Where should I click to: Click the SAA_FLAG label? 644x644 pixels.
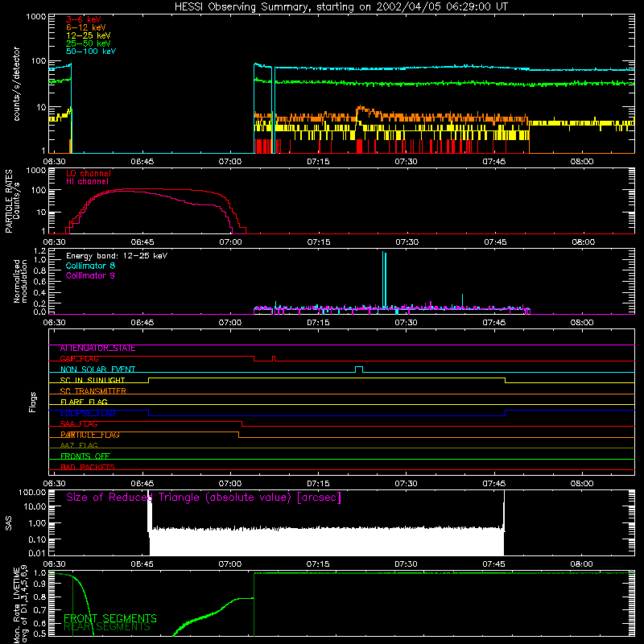79,424
